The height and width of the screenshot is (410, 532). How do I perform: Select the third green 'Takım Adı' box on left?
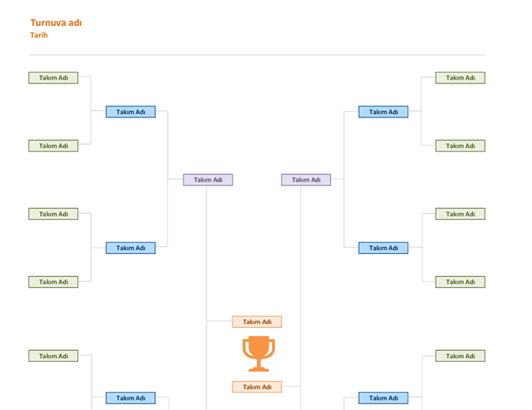click(x=54, y=214)
